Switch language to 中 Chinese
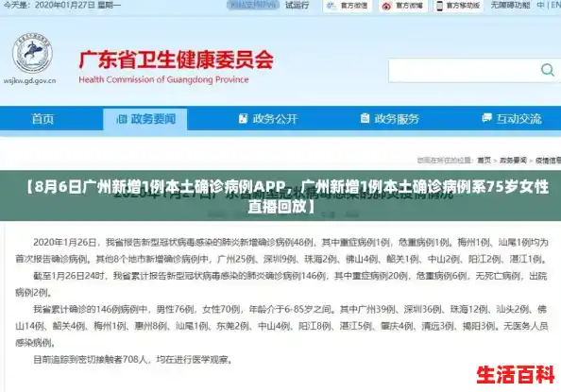The width and height of the screenshot is (561, 392). (x=540, y=6)
